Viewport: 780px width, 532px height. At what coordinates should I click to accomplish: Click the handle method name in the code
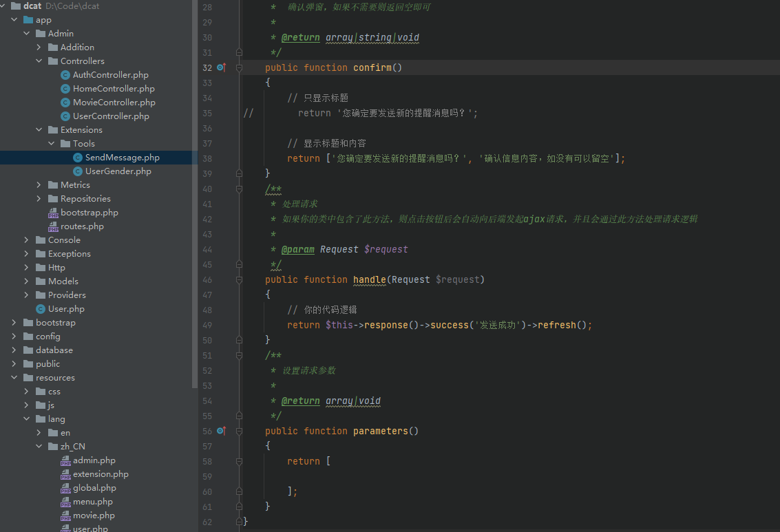tap(370, 279)
